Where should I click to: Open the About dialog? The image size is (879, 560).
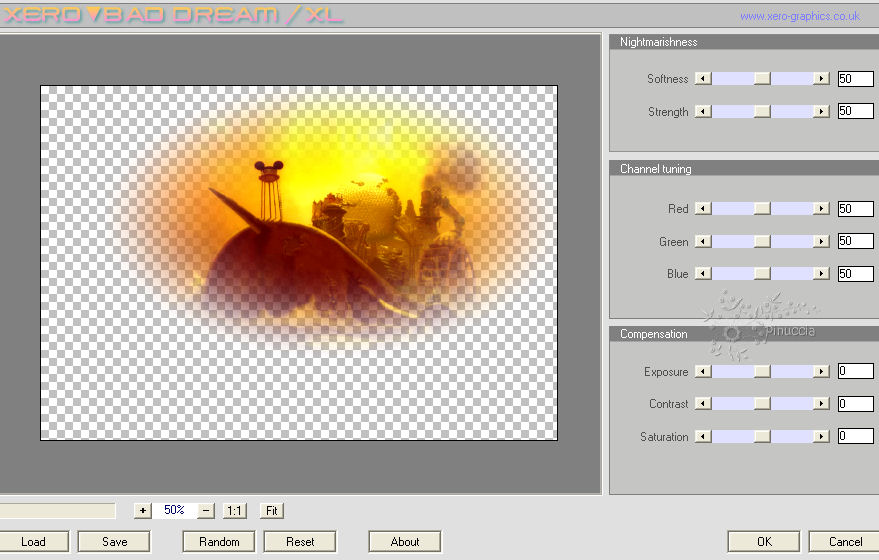coord(405,542)
